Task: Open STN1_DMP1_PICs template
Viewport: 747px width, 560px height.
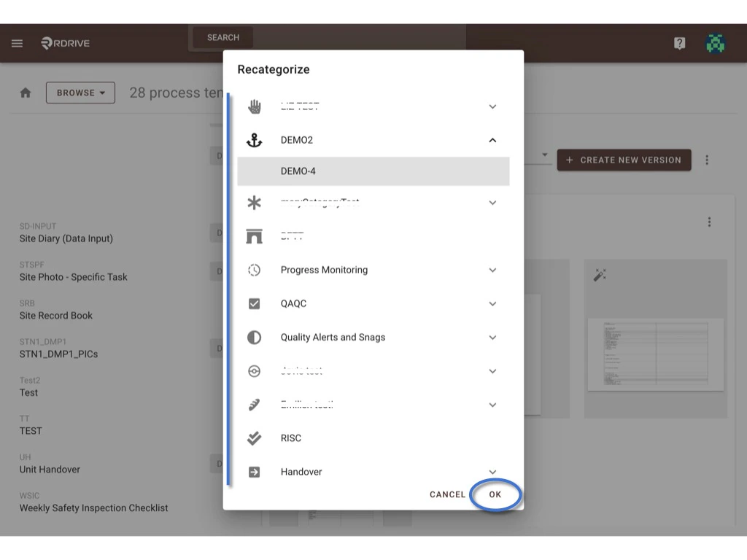Action: (x=58, y=349)
